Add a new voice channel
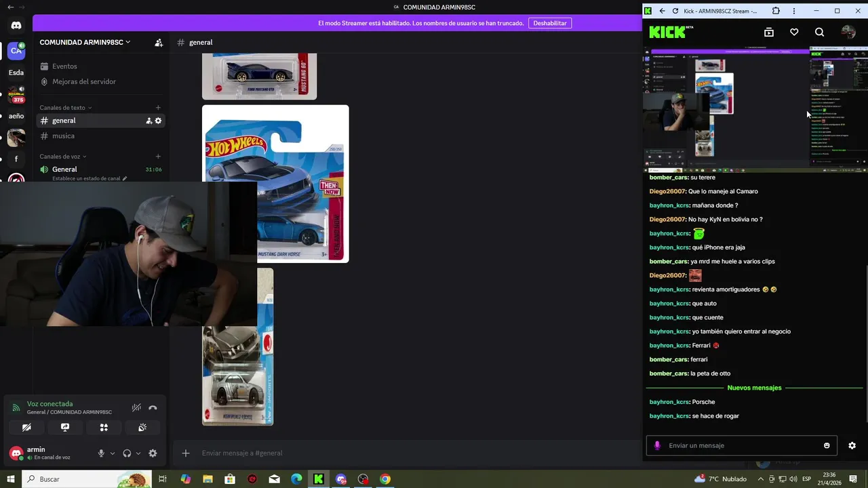This screenshot has height=488, width=868. (158, 157)
